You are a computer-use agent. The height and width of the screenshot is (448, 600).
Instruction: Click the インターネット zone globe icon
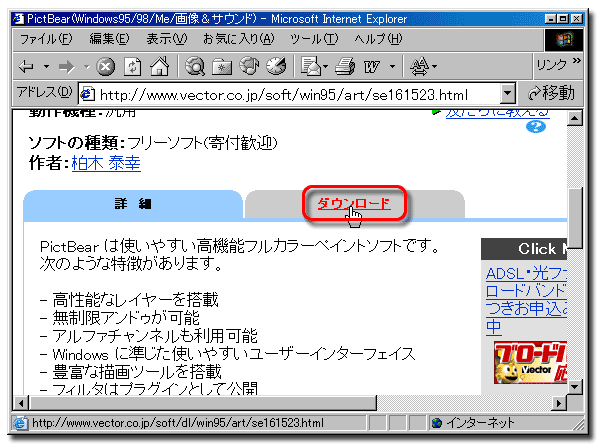437,423
